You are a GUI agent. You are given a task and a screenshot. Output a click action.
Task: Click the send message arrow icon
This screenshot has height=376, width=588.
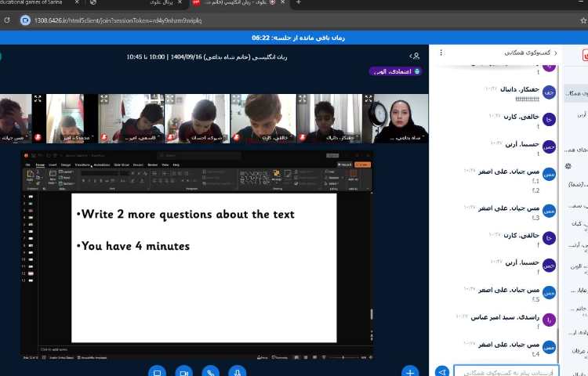[442, 371]
